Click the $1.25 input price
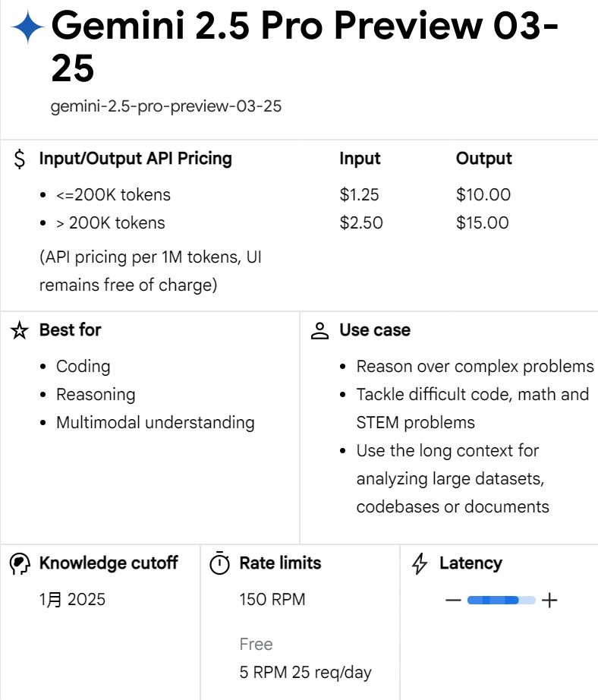The image size is (598, 700). point(360,194)
